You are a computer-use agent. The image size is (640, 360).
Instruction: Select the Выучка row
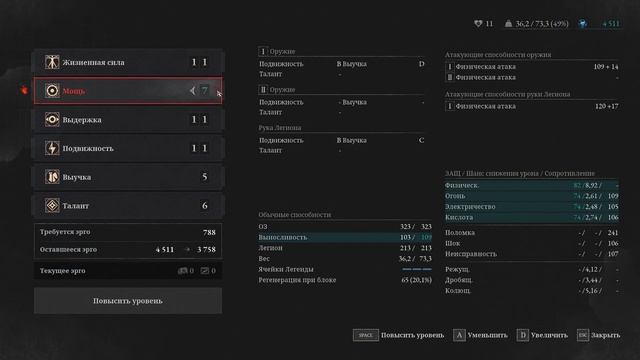tap(128, 177)
